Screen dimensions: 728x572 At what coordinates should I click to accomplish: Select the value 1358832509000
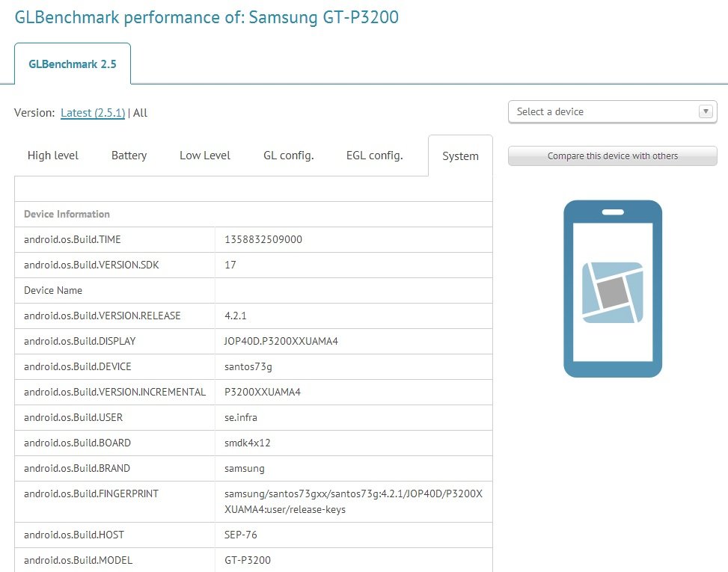click(x=263, y=239)
